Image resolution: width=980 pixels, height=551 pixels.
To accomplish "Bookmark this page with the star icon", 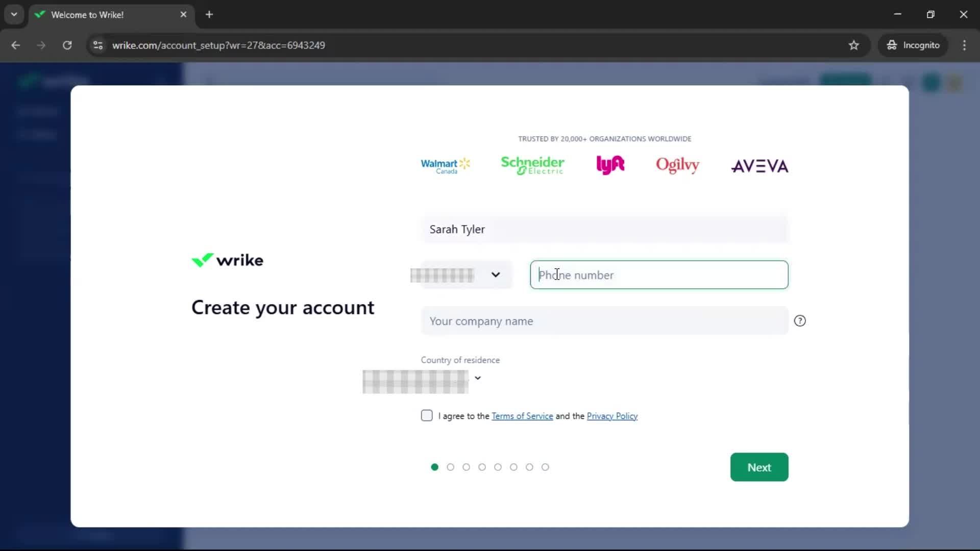I will 854,45.
